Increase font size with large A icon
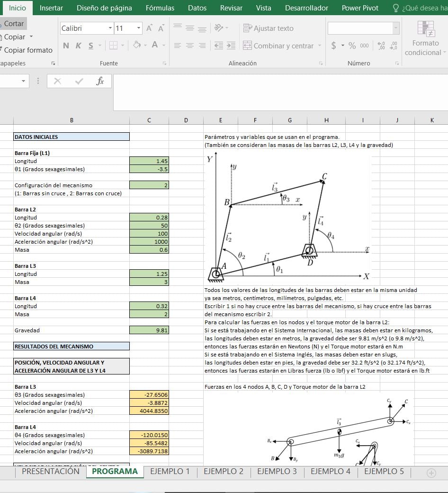Screen dimensions: 448x493 pos(149,28)
